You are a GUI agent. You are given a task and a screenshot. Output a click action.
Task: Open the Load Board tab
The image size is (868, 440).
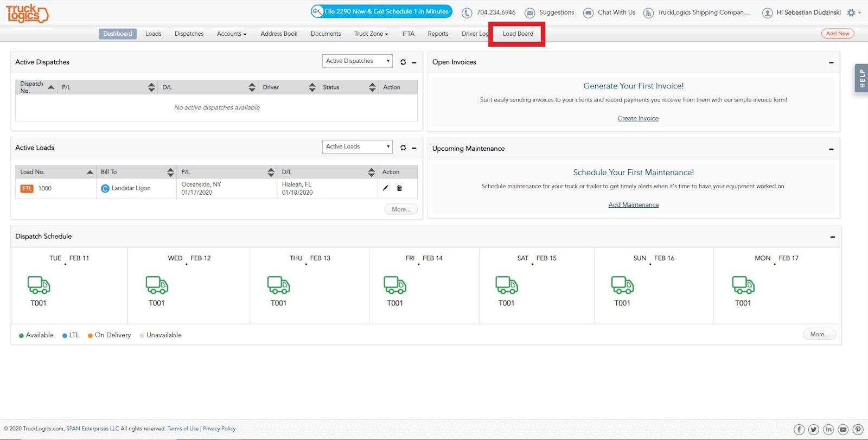[x=518, y=34]
